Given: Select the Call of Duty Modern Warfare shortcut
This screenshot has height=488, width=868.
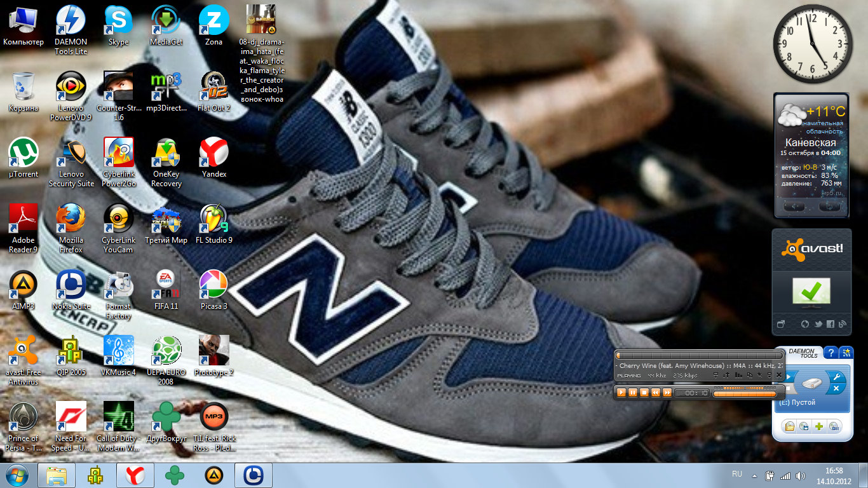Looking at the screenshot, I should 119,427.
